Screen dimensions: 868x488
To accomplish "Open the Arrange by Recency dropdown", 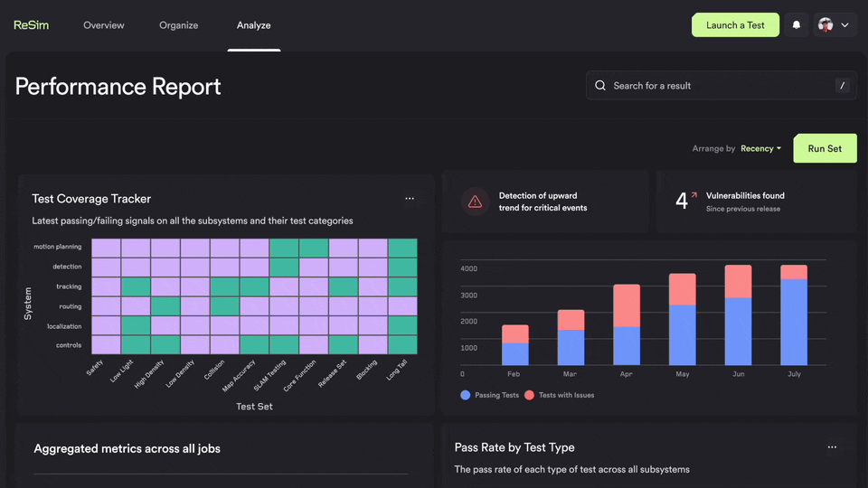I will pyautogui.click(x=760, y=148).
